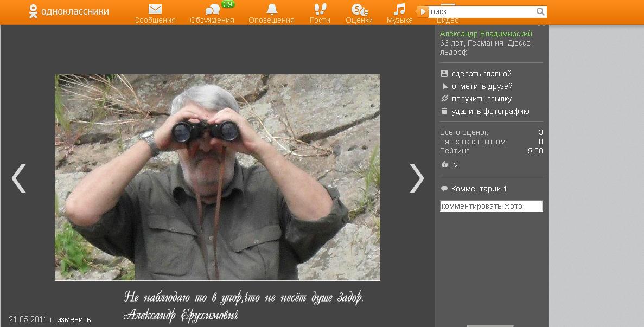644x327 pixels.
Task: Click получить ссылку link
Action: (x=481, y=99)
